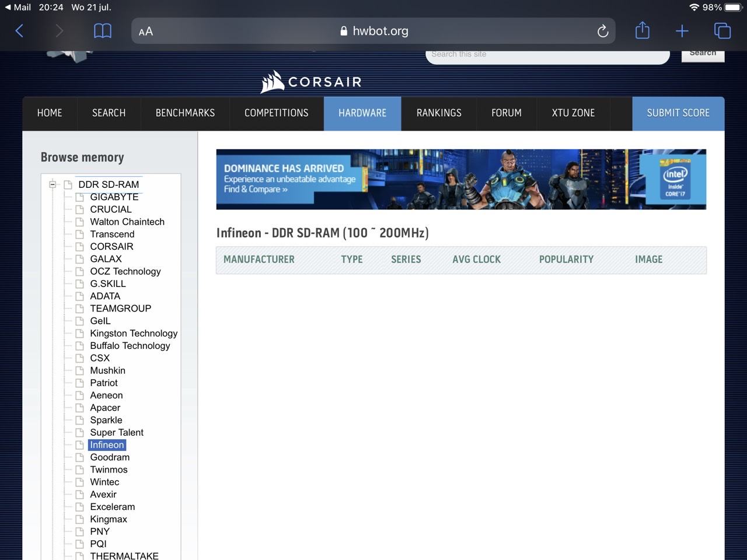747x560 pixels.
Task: Click the IMAGE column header
Action: tap(649, 260)
